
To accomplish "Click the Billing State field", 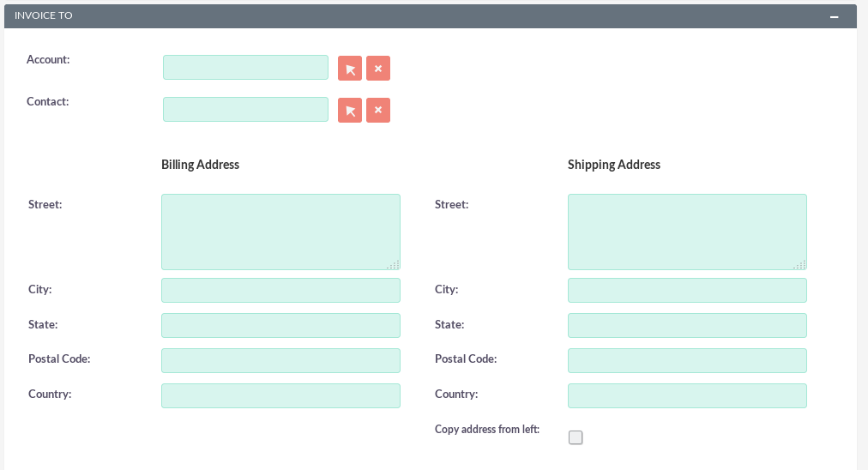I will coord(280,326).
